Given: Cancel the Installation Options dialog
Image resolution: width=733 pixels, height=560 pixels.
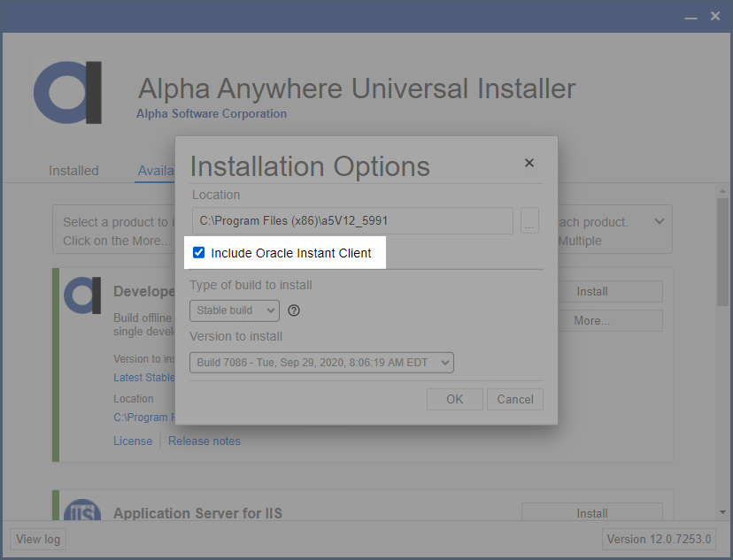Looking at the screenshot, I should coord(514,399).
